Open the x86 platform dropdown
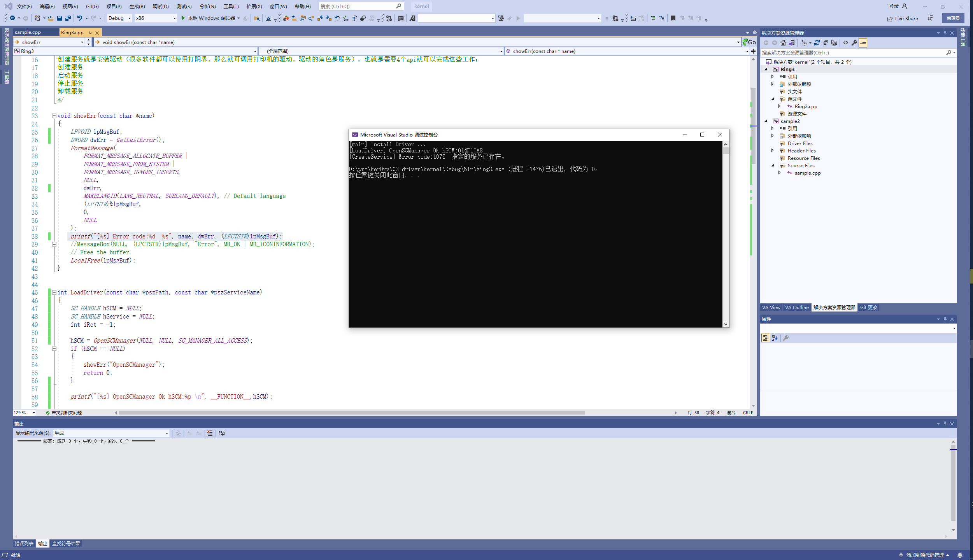The height and width of the screenshot is (560, 973). pyautogui.click(x=174, y=18)
